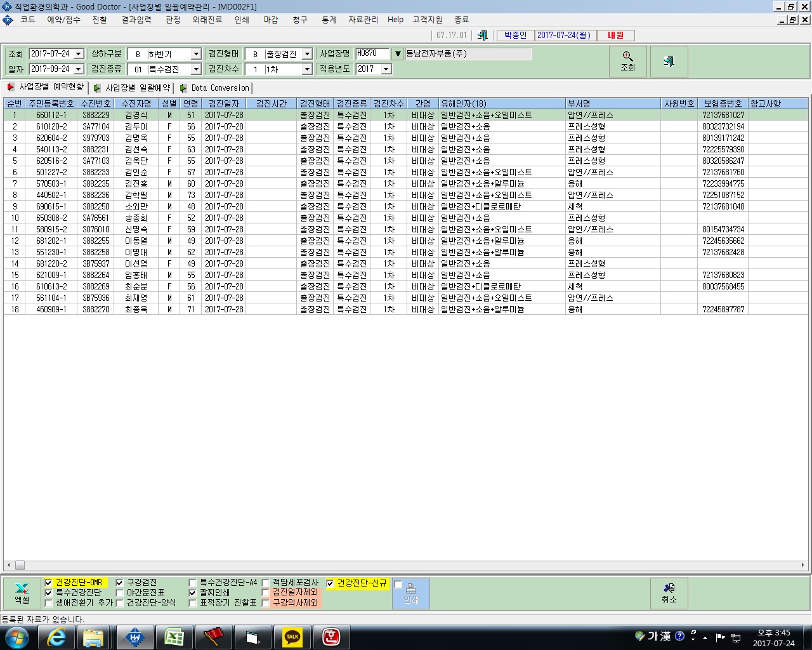Sort by the 수진자명 column header

click(x=136, y=103)
